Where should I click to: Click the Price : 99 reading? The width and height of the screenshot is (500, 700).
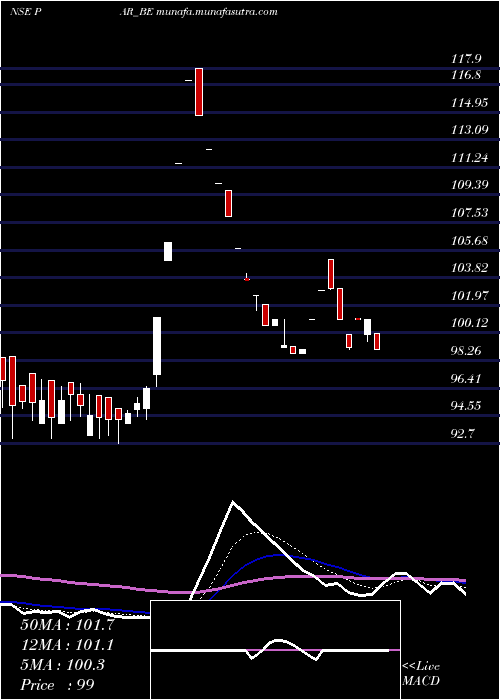[57, 685]
